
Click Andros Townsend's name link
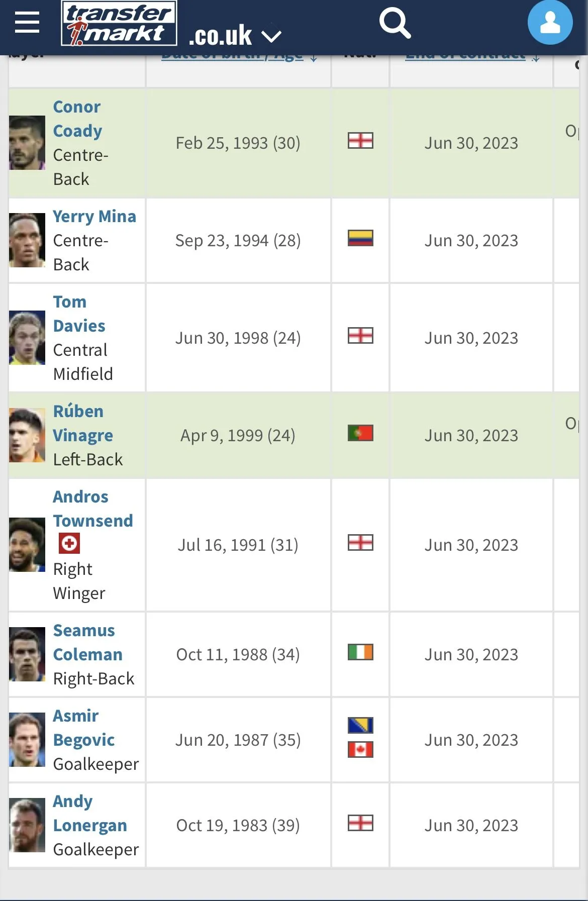pos(92,509)
